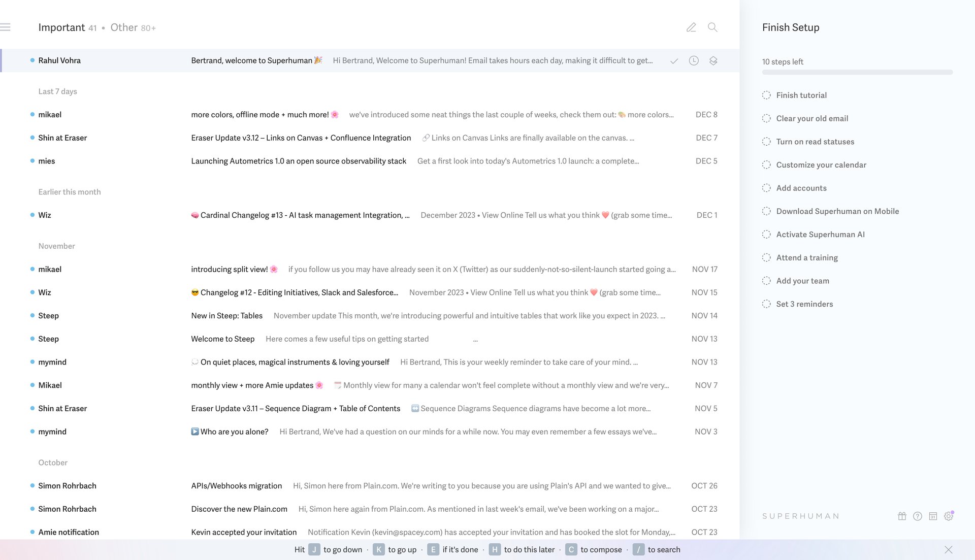Tick the Add accounts step circle
Viewport: 975px width, 560px height.
[x=766, y=188]
